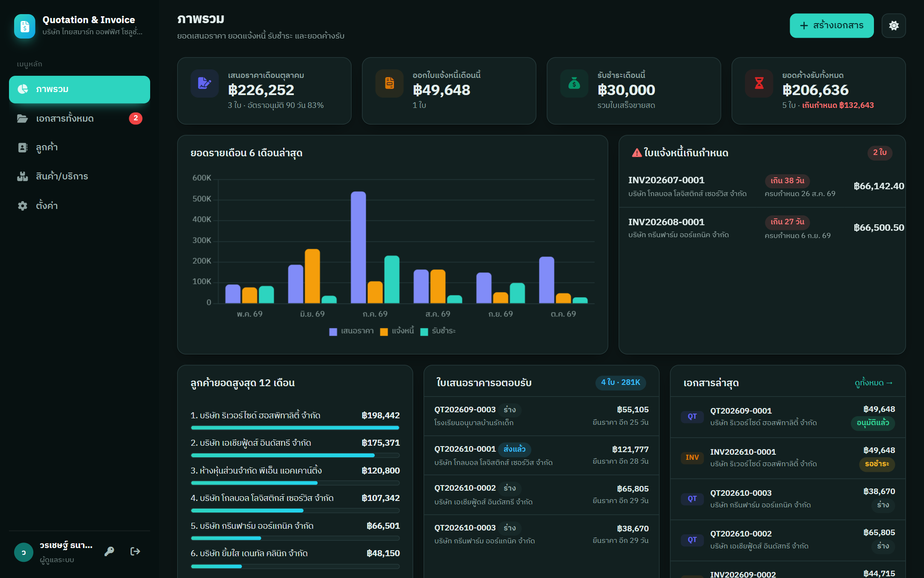The image size is (924, 578).
Task: Open เอกสารทั้งหมด documents menu
Action: [80, 119]
